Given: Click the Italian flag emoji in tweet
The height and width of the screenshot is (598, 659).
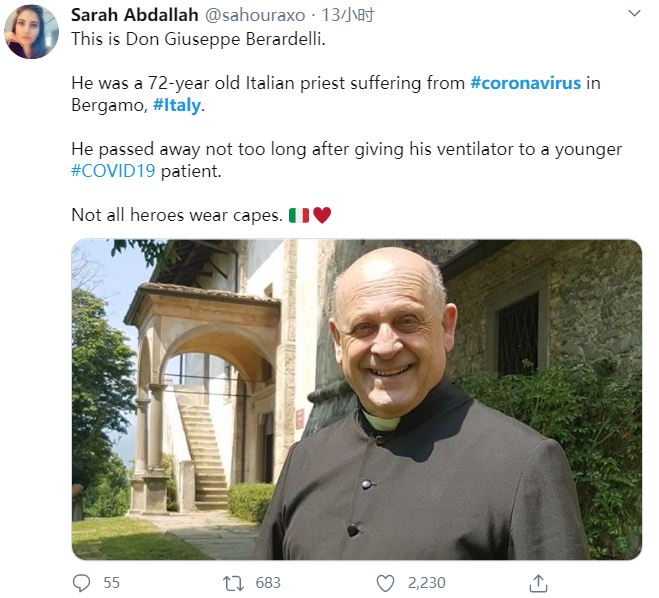Looking at the screenshot, I should (x=299, y=215).
